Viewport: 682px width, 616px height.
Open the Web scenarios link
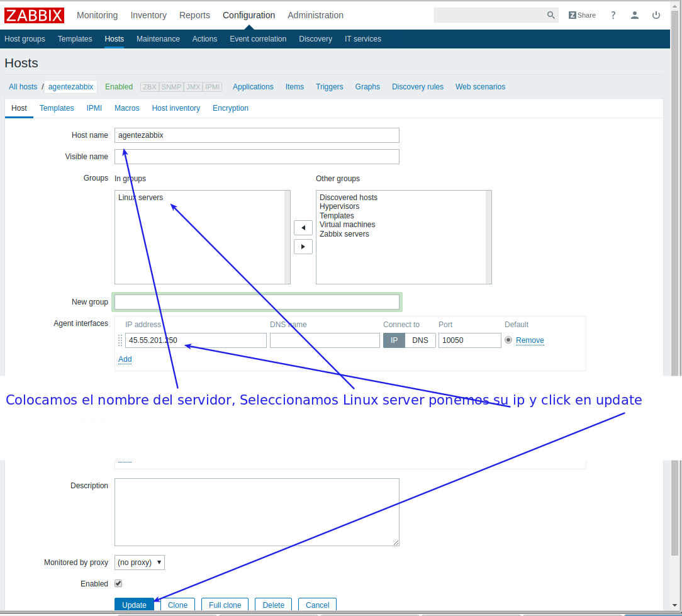(480, 87)
